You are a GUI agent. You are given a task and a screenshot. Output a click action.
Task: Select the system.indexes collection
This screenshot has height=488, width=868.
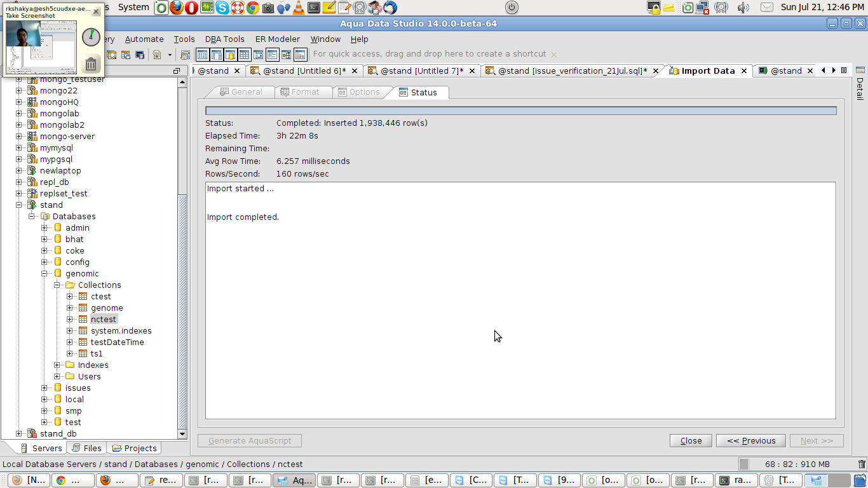(121, 330)
